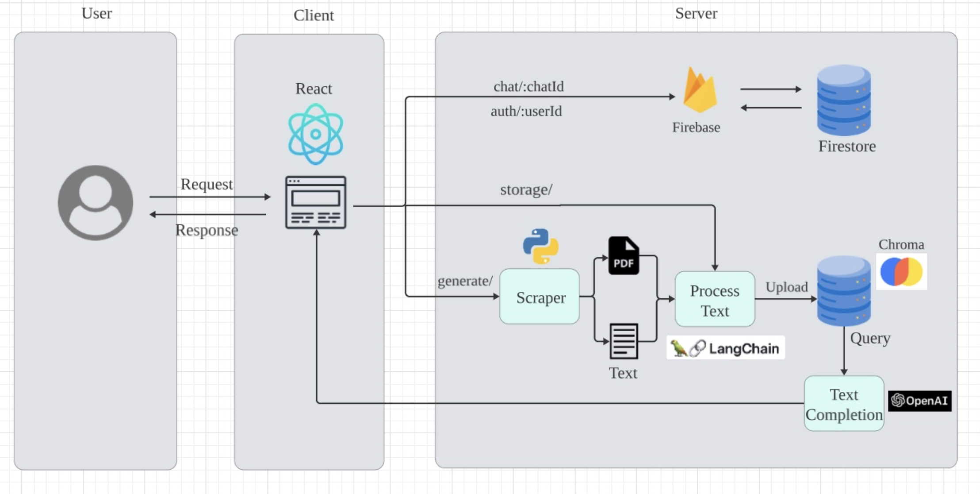Select the "Chroma" label
The width and height of the screenshot is (980, 494).
point(901,244)
